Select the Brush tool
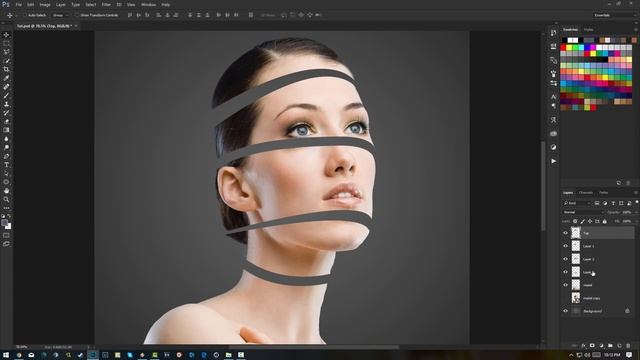 pyautogui.click(x=6, y=96)
